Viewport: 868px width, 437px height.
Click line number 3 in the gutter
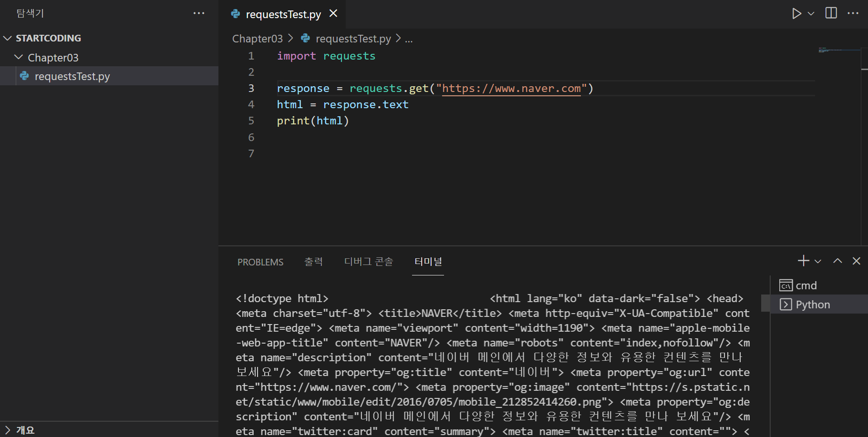pos(251,89)
